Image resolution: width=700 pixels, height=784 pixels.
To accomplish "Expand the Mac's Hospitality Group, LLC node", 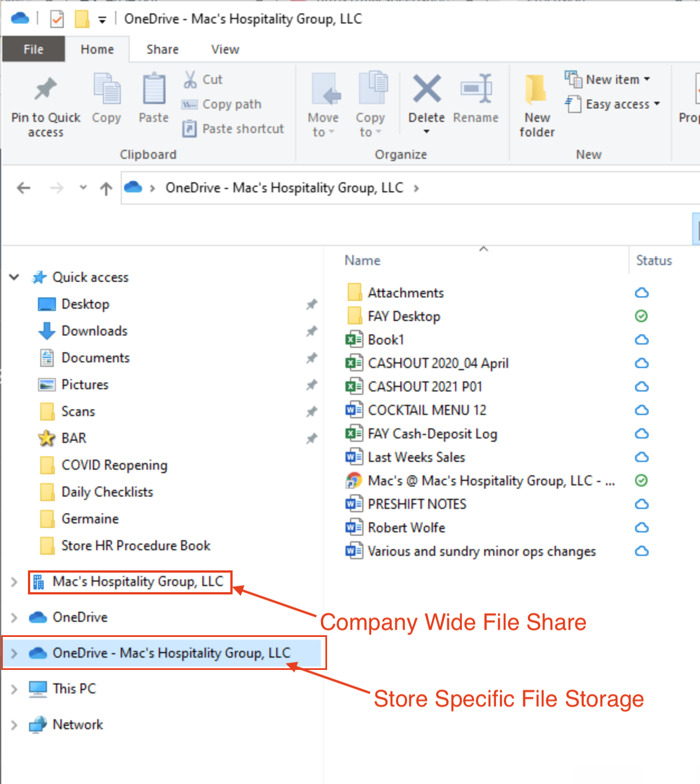I will [14, 582].
